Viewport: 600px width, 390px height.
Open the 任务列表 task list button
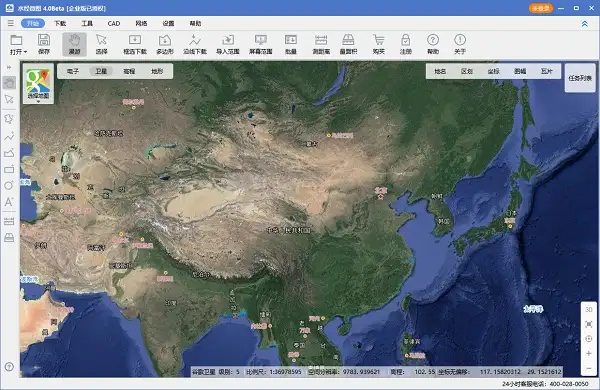[580, 78]
